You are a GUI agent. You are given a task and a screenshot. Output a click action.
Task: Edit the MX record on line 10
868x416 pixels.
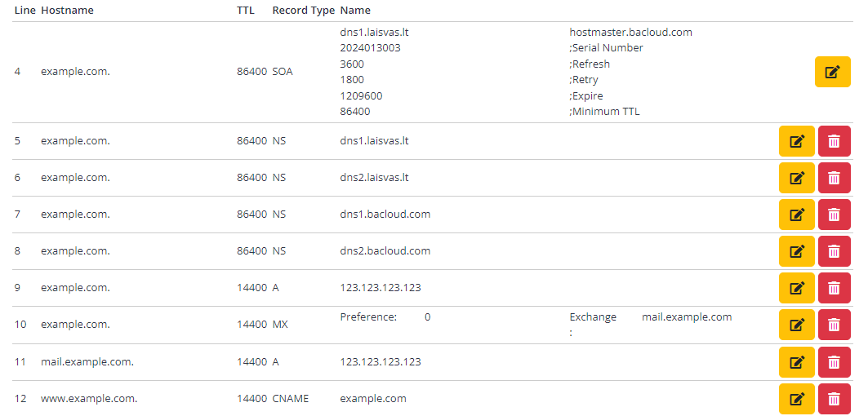coord(797,325)
